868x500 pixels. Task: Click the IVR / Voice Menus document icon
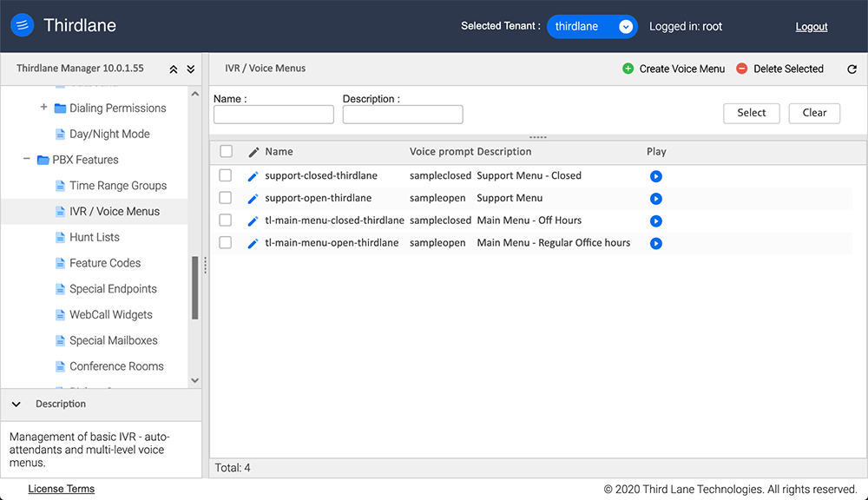click(61, 212)
